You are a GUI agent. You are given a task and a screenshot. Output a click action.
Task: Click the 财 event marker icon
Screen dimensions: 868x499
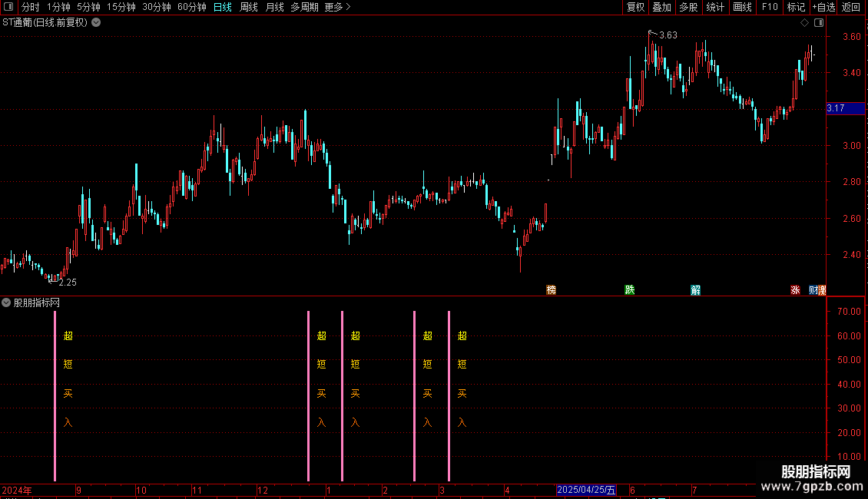(813, 290)
